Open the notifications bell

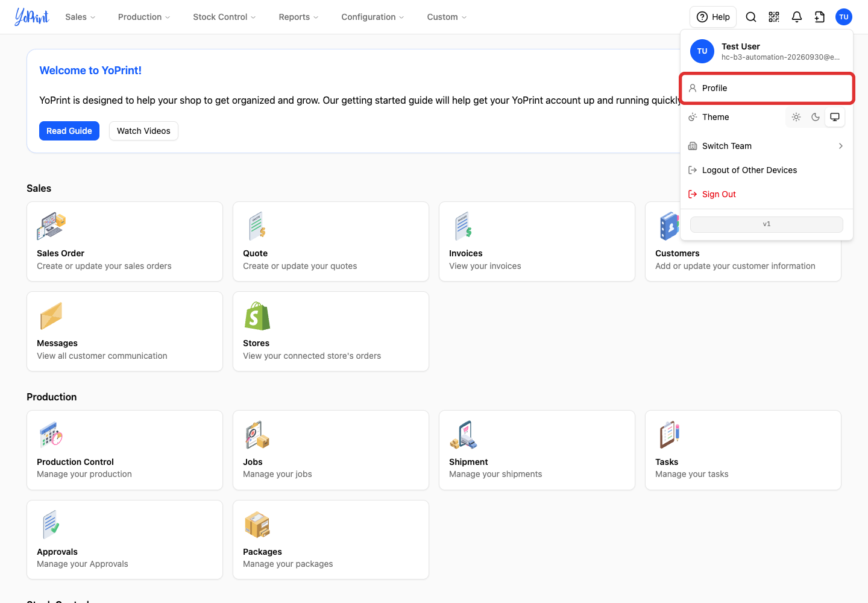pyautogui.click(x=797, y=17)
